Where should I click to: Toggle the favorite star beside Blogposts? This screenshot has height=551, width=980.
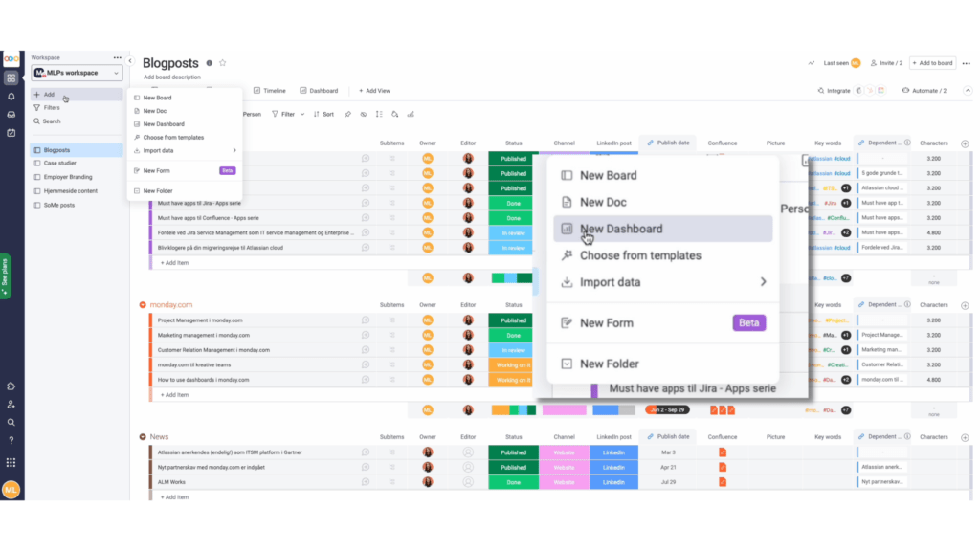222,63
